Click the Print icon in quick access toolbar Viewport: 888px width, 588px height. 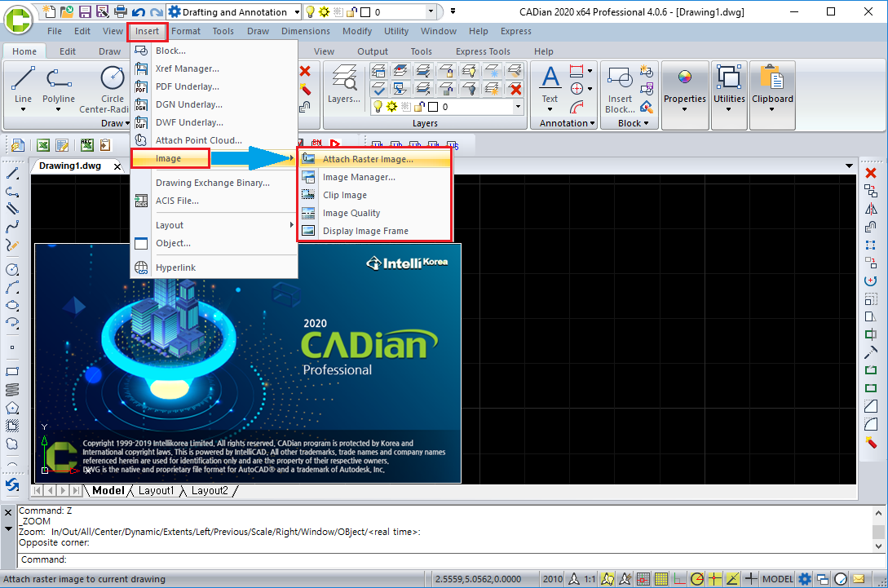(121, 11)
